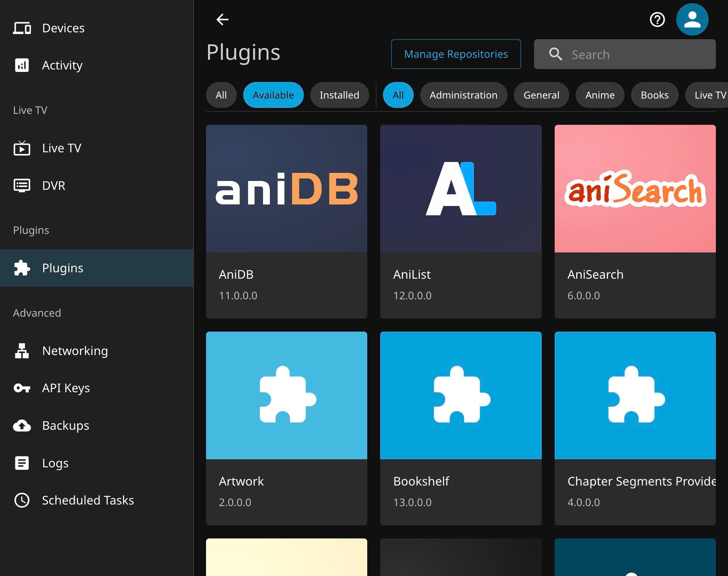Click Chapter Segments version 4.0.0.0 text

583,502
